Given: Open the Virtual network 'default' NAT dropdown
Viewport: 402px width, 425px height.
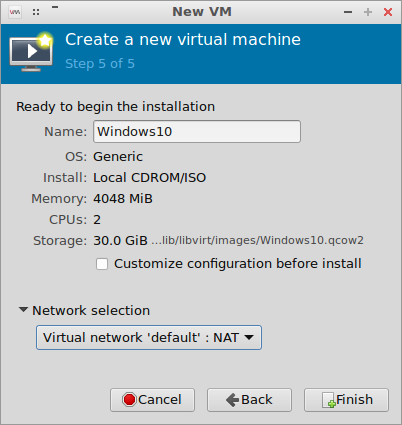Looking at the screenshot, I should (x=149, y=338).
